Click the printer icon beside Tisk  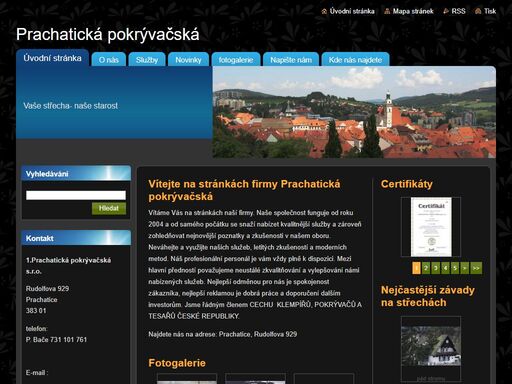click(x=478, y=11)
